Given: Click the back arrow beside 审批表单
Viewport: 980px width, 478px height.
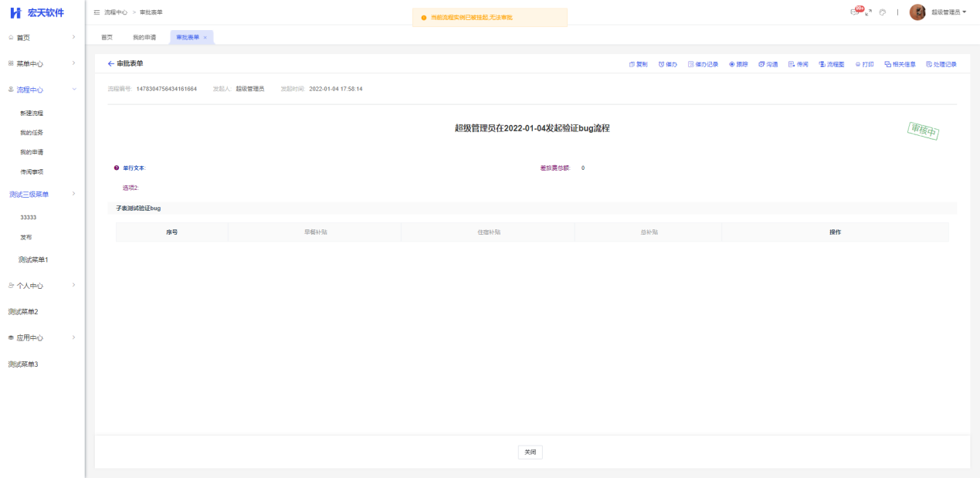Looking at the screenshot, I should point(110,63).
